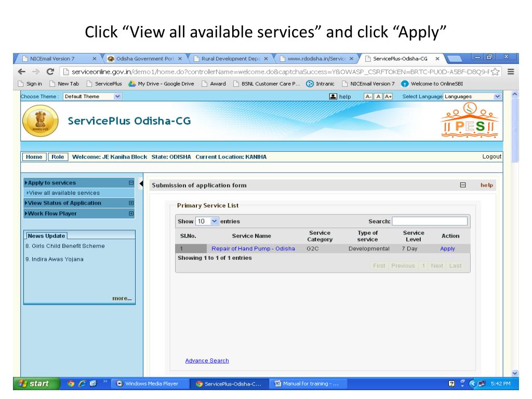532x399 pixels.
Task: Switch to Odisha Government Portal tab
Action: pos(144,59)
